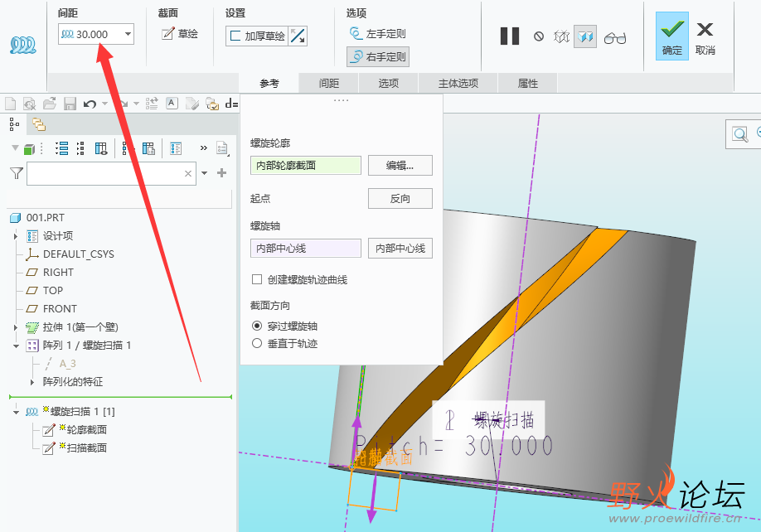This screenshot has width=761, height=532.
Task: Click the boxed letter A toolbar icon
Action: point(172,103)
